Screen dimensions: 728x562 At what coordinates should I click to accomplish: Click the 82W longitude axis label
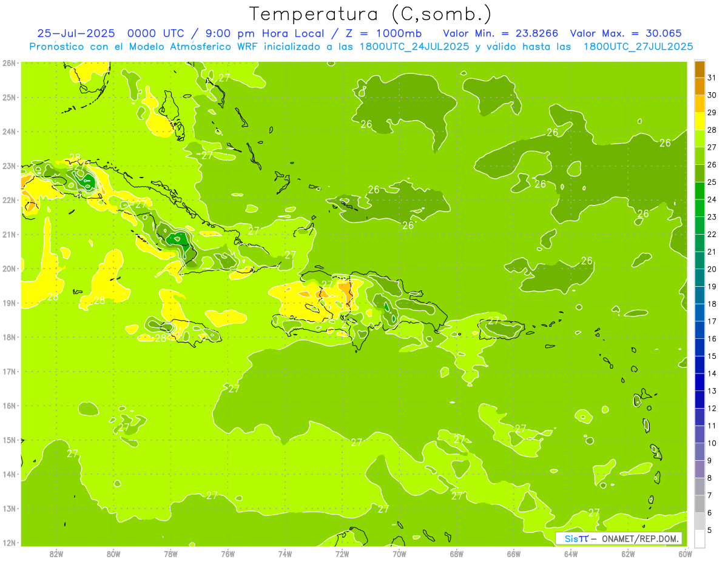pos(56,553)
